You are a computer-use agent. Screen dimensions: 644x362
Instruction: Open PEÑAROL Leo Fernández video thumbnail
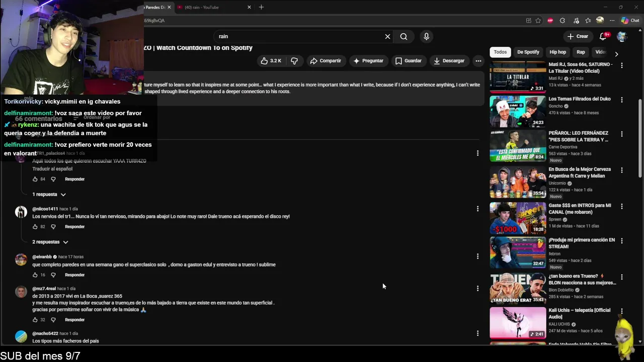[x=518, y=146]
